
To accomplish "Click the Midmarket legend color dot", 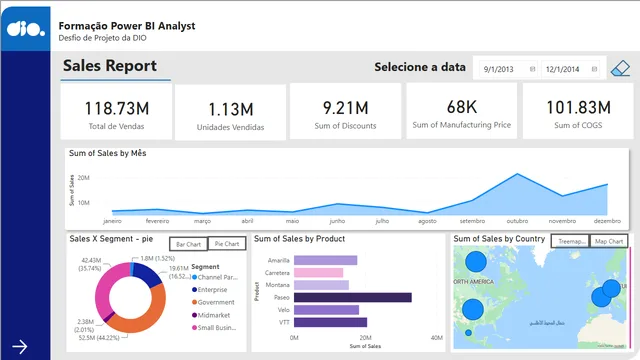I will click(x=194, y=315).
